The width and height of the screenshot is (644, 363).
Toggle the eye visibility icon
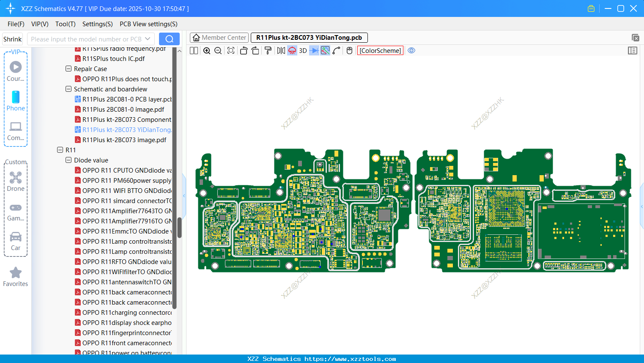tap(411, 51)
